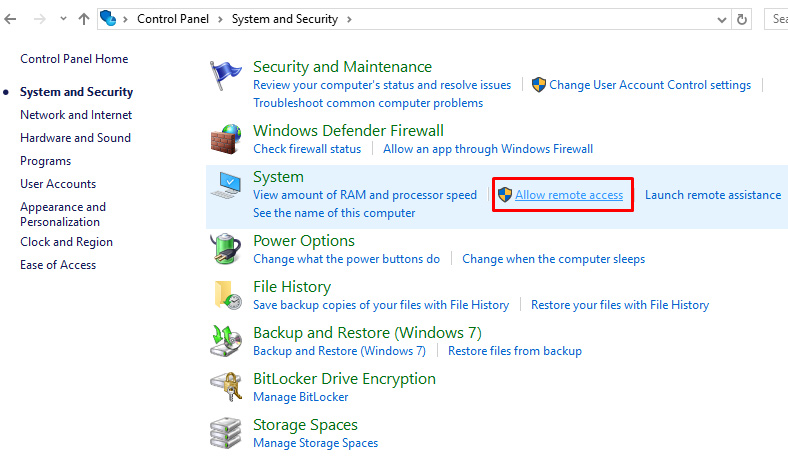Viewport: 788px width, 458px height.
Task: Open Change User Account Control settings
Action: (x=649, y=85)
